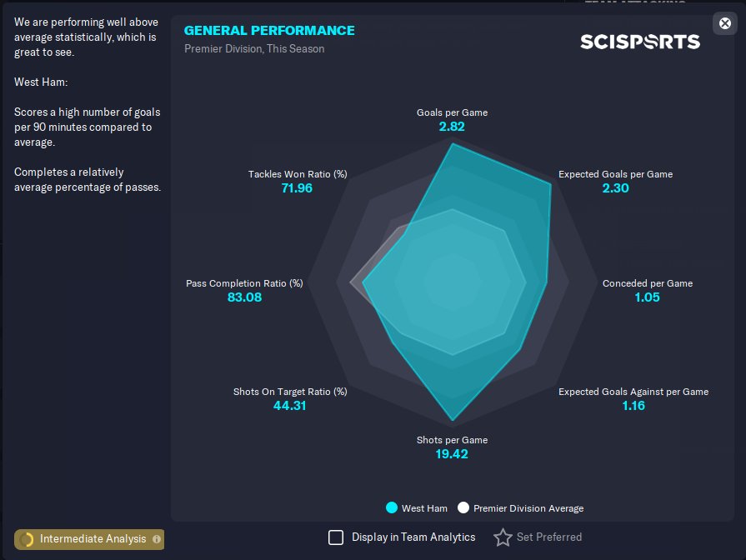The width and height of the screenshot is (746, 560).
Task: Close the General Performance panel
Action: click(x=724, y=23)
